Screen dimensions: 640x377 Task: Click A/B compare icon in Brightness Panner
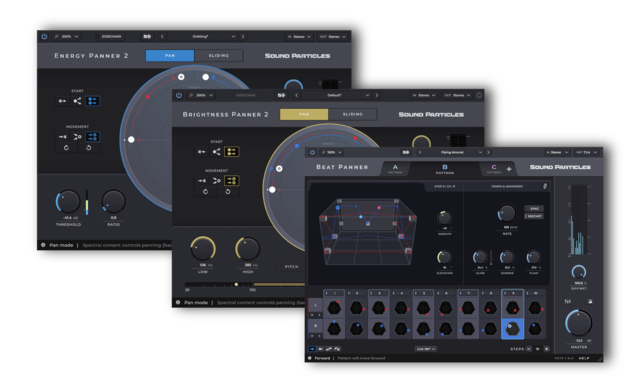tap(281, 95)
